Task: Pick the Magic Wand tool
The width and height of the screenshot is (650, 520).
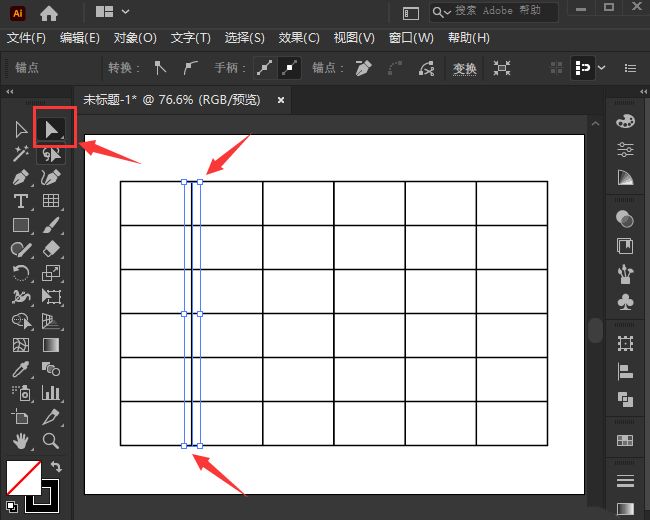Action: (20, 153)
